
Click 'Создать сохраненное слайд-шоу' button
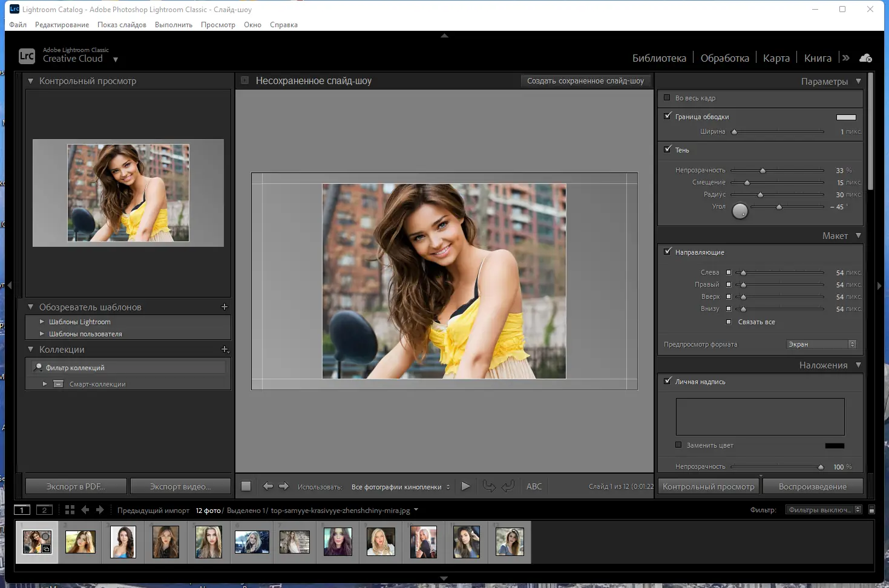[x=585, y=81]
